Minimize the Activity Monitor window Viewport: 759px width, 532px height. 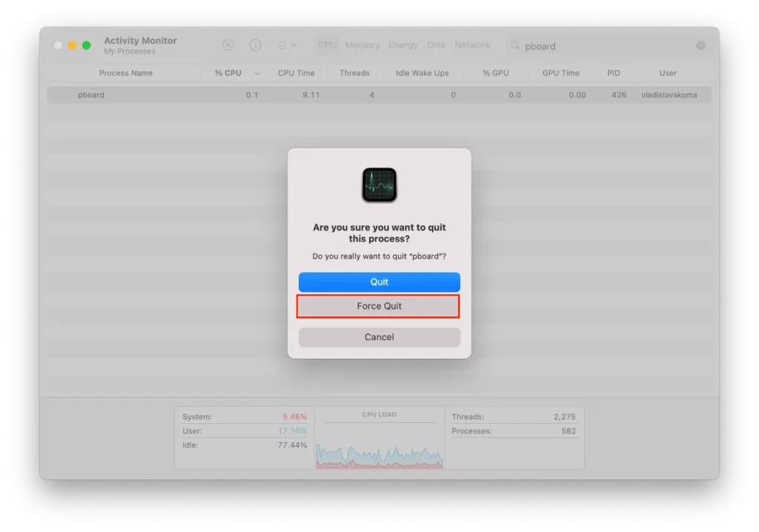72,45
